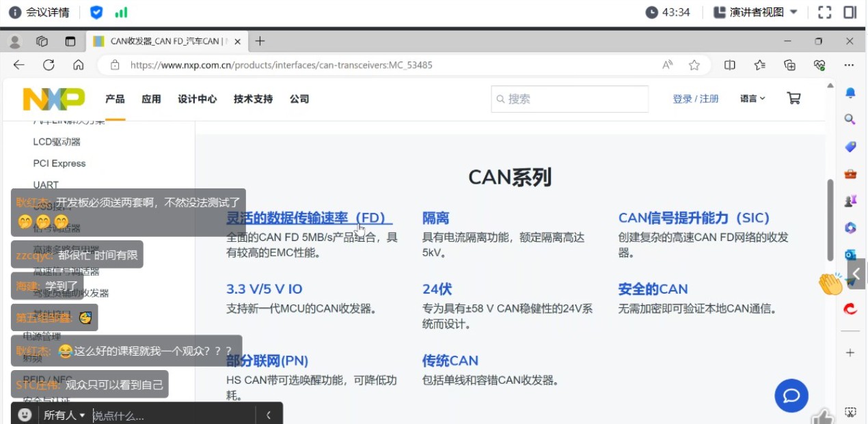The image size is (868, 424).
Task: Enter full screen meeting mode
Action: pos(825,12)
